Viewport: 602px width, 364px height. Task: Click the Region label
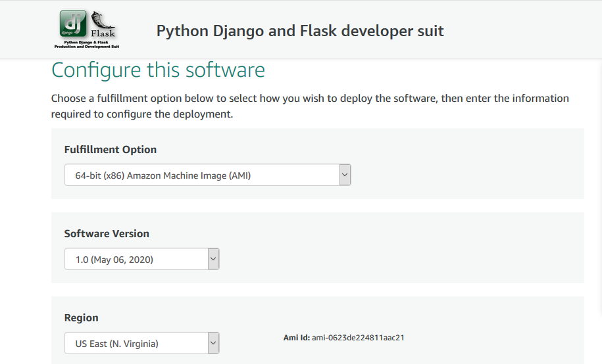pyautogui.click(x=81, y=317)
